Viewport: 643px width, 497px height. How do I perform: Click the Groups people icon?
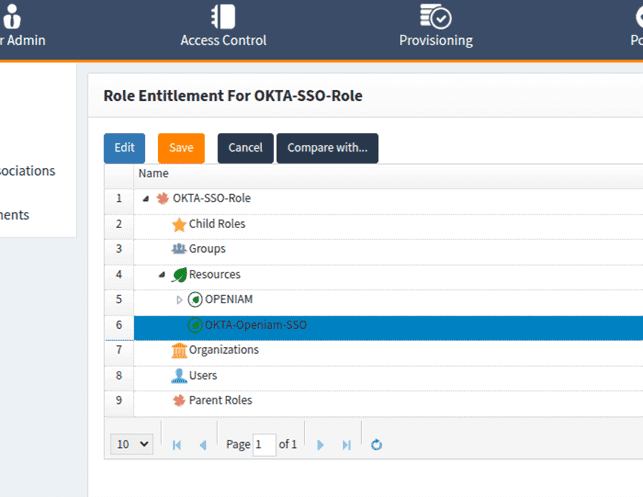point(179,250)
